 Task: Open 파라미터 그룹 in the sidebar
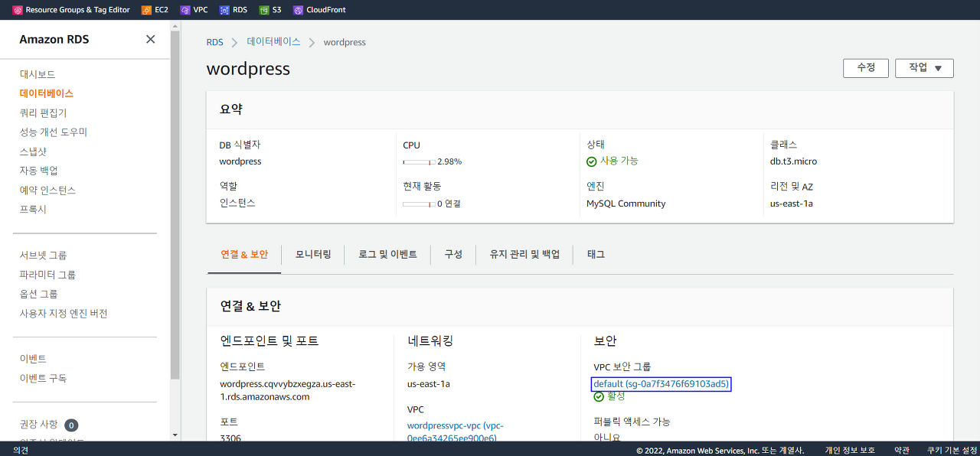(47, 275)
